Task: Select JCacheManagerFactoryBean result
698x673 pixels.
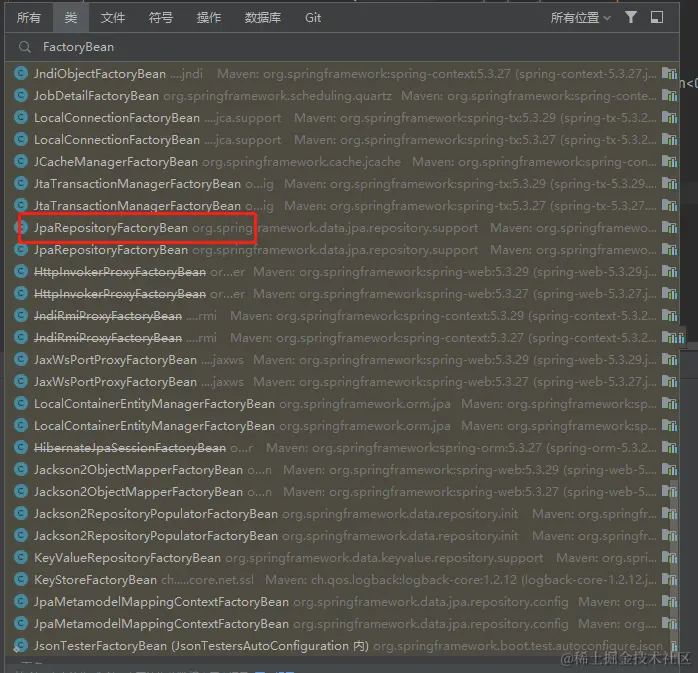Action: pos(342,162)
